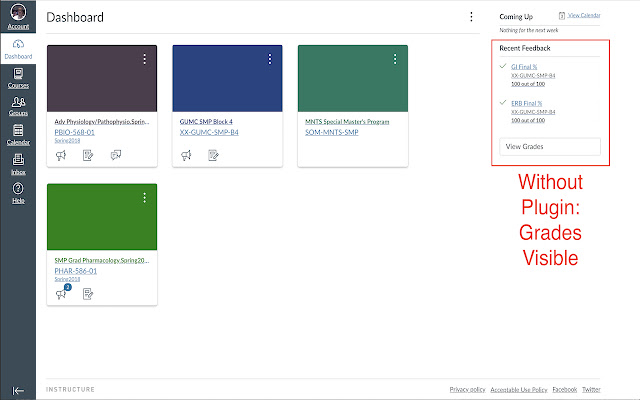Click the green SMP Grad Pharmacology card header
640x400 pixels.
(x=102, y=217)
